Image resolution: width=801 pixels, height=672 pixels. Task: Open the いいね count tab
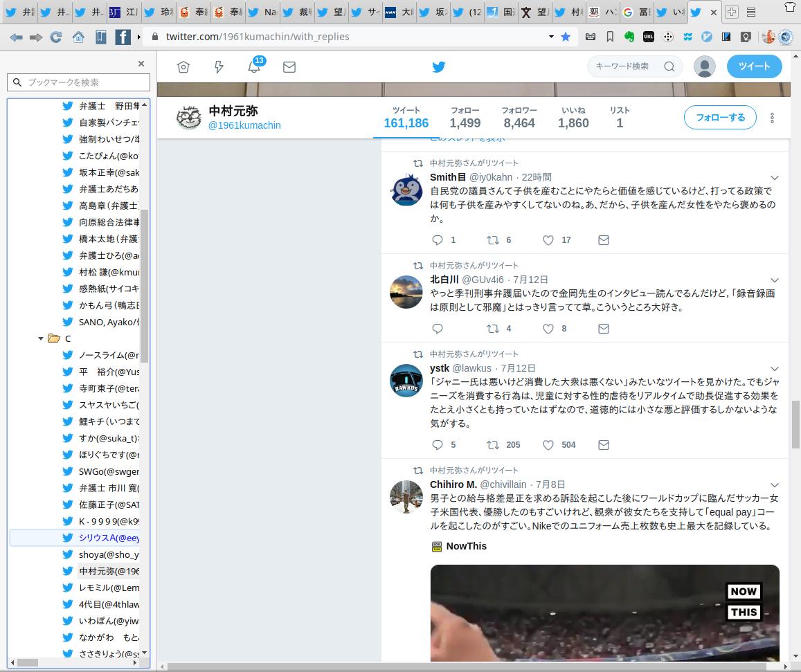tap(573, 118)
